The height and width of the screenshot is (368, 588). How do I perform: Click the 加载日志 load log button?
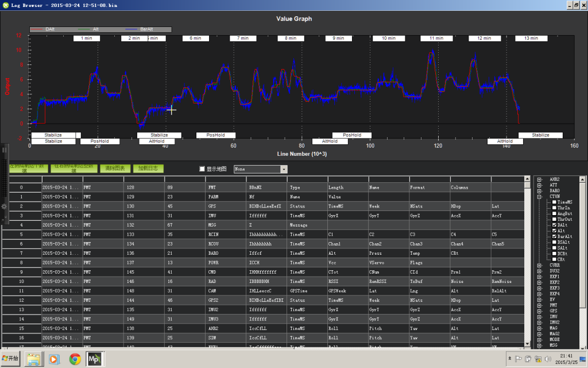[x=148, y=168]
